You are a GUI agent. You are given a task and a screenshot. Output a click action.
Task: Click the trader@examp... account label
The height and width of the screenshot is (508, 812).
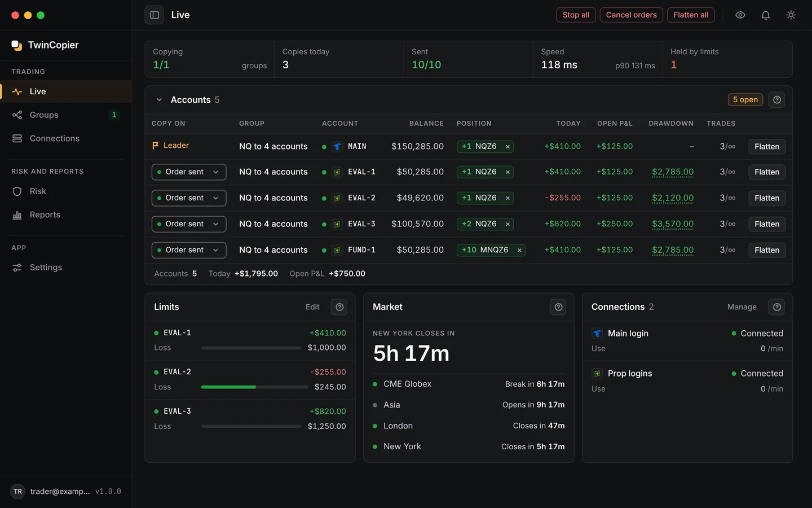60,492
